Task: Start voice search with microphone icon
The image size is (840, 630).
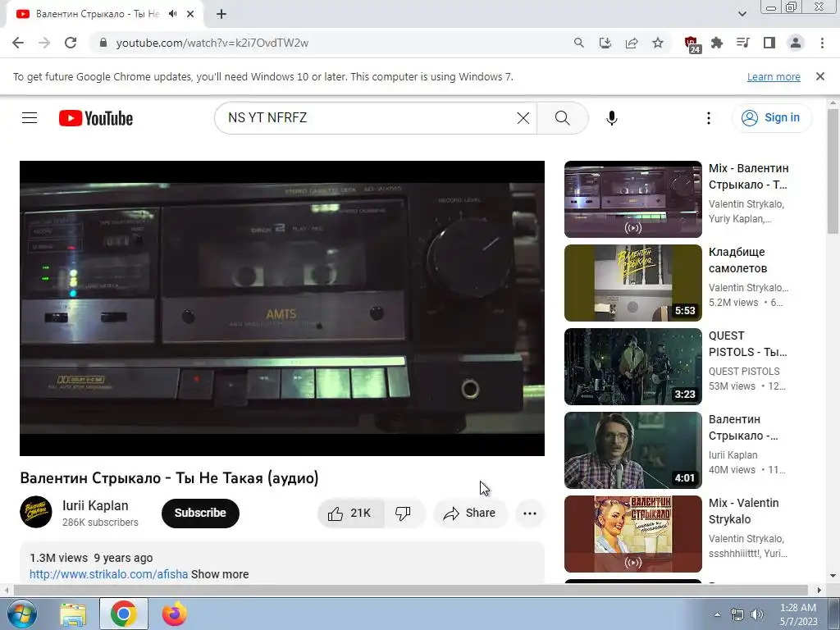Action: click(x=611, y=118)
